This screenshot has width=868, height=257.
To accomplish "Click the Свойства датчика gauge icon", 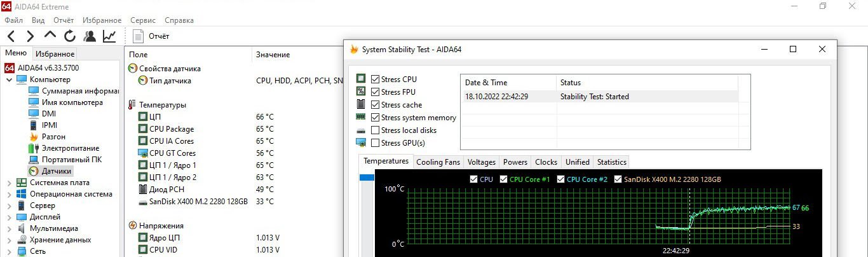I will pyautogui.click(x=133, y=69).
